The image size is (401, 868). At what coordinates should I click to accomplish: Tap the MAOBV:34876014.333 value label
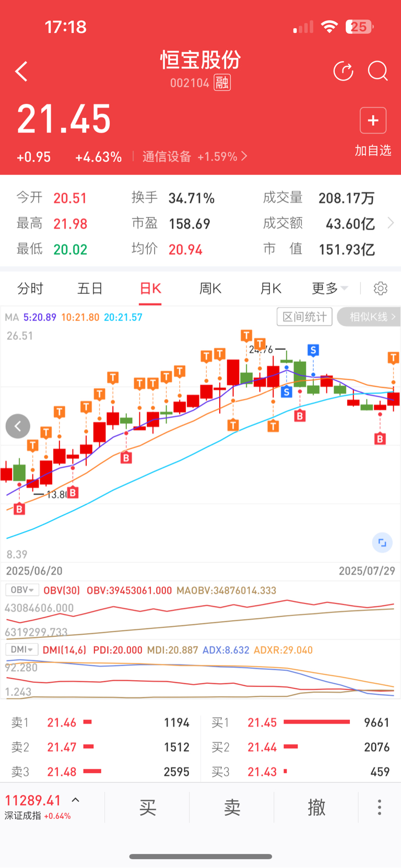(x=226, y=590)
